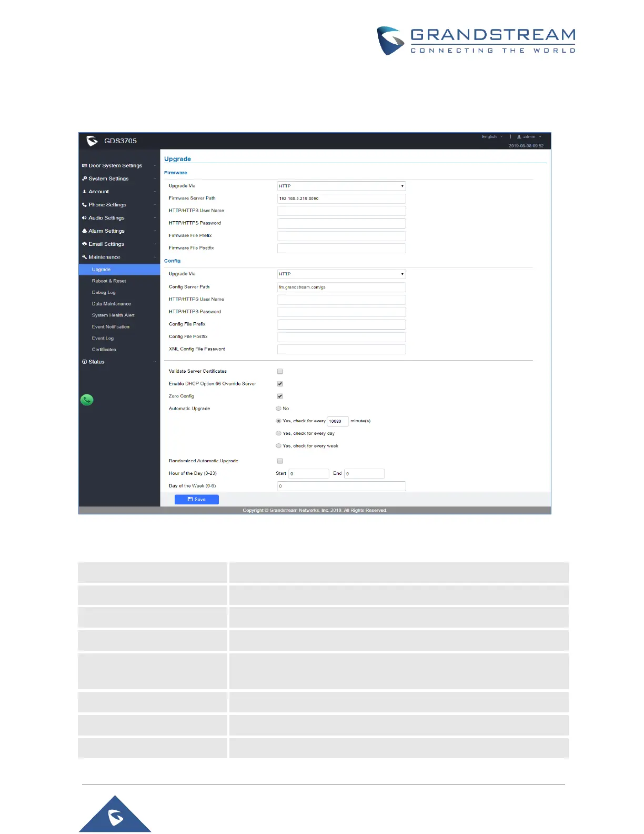Expand Email Settings menu

(x=119, y=244)
